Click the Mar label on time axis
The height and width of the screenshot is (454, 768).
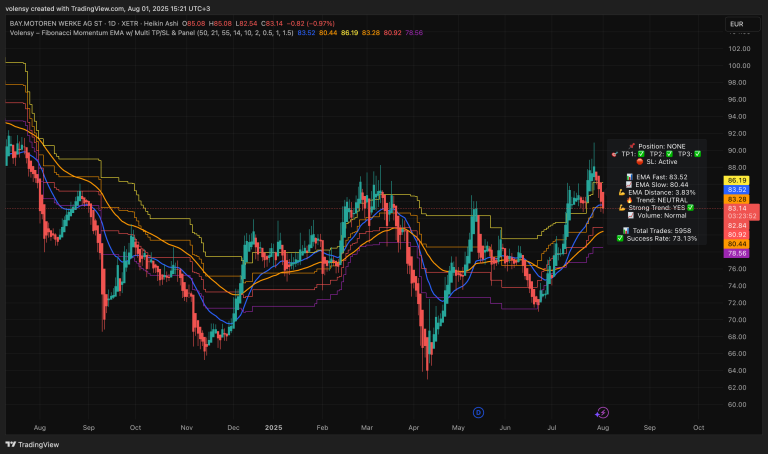click(x=367, y=428)
